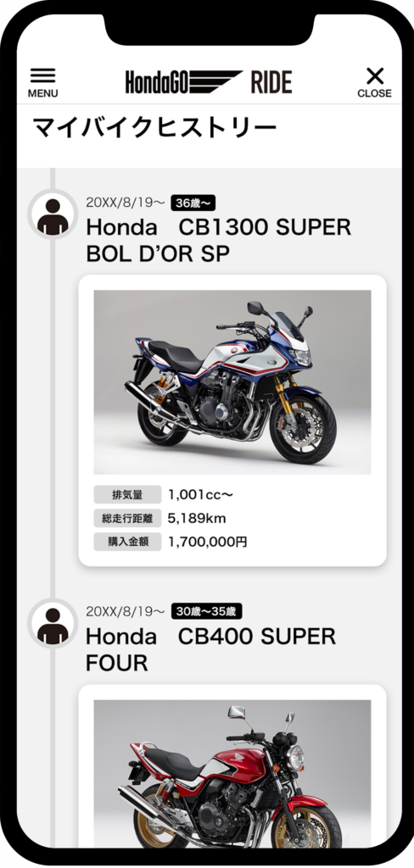Viewport: 414px width, 868px height.
Task: Click the second 20XX/8/19〜 date
Action: tap(126, 612)
